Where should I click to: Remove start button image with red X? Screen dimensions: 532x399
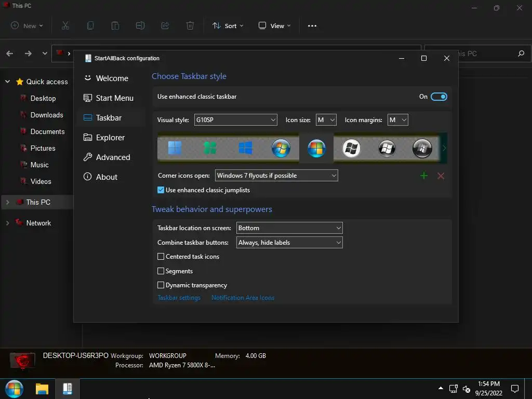pos(441,176)
